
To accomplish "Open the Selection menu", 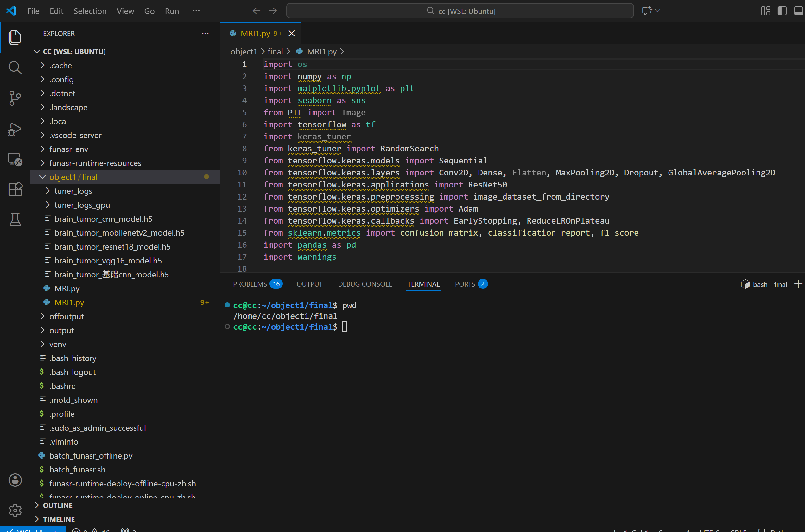I will [x=90, y=11].
